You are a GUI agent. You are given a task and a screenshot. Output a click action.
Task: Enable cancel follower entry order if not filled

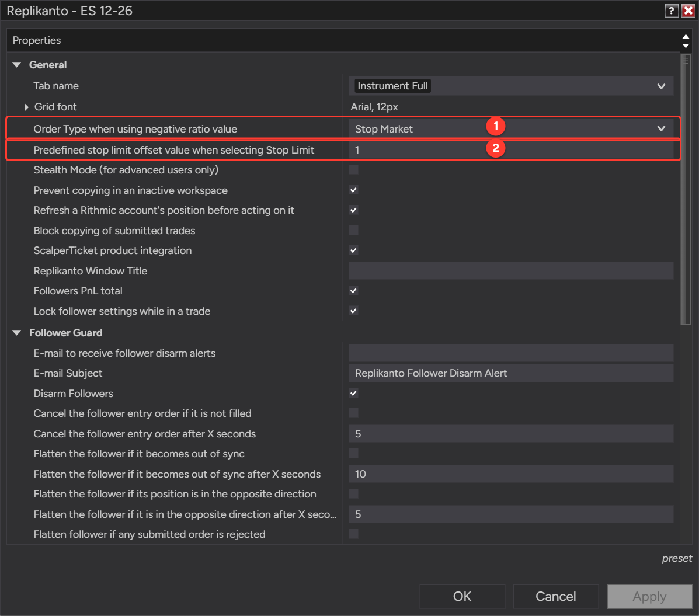click(x=353, y=413)
